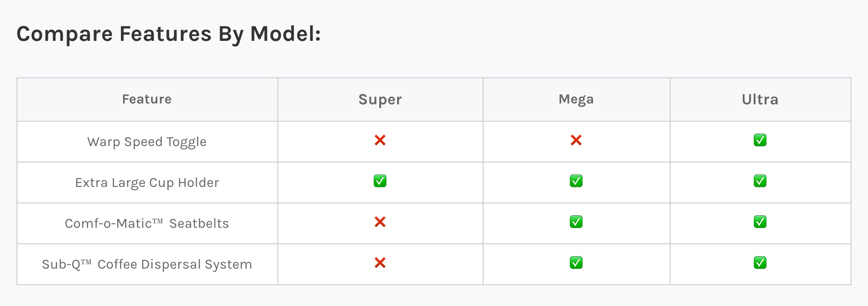Viewport: 868px width, 306px height.
Task: Click the Feature column header
Action: click(147, 100)
